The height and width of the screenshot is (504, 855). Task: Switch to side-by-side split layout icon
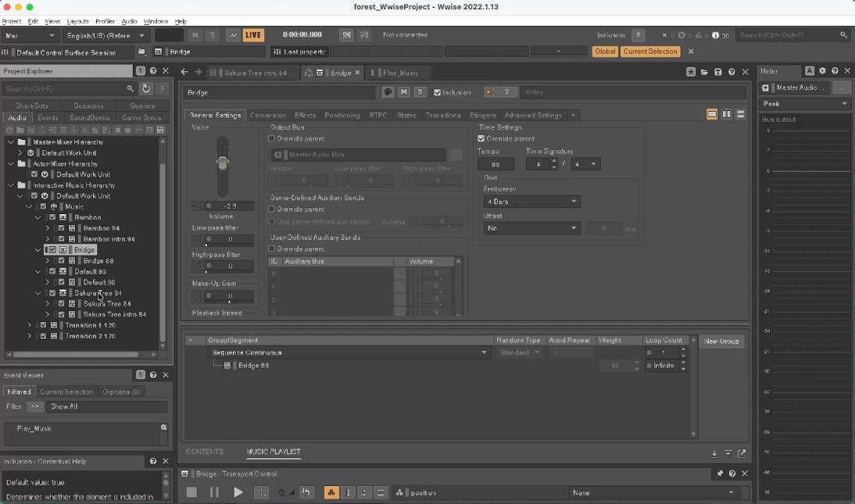726,114
